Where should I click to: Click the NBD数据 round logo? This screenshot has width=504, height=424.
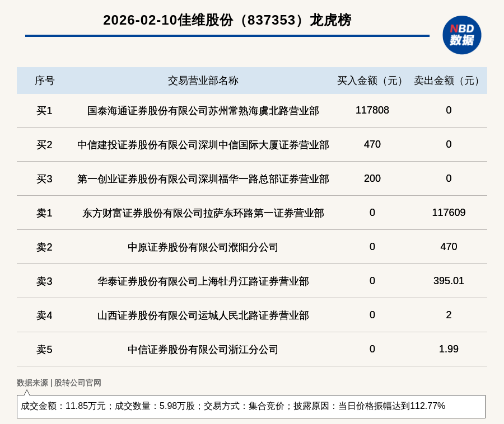pos(461,35)
